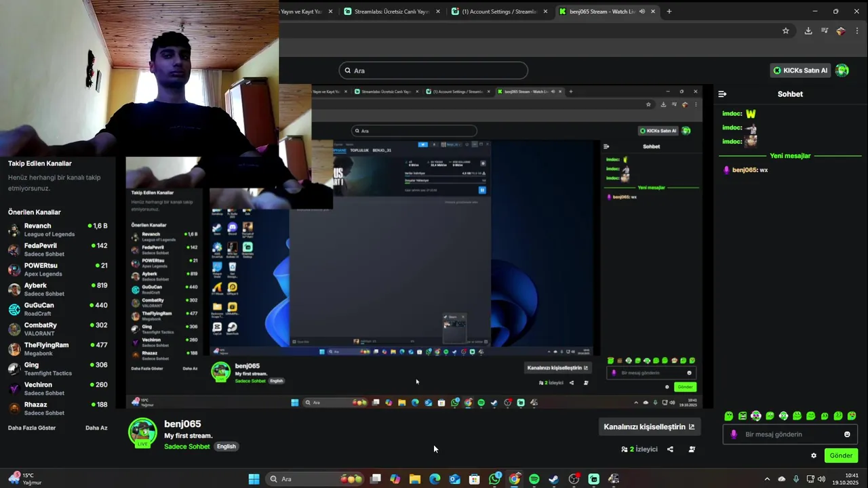868x488 pixels.
Task: Open Spotify from the taskbar
Action: coord(534,479)
